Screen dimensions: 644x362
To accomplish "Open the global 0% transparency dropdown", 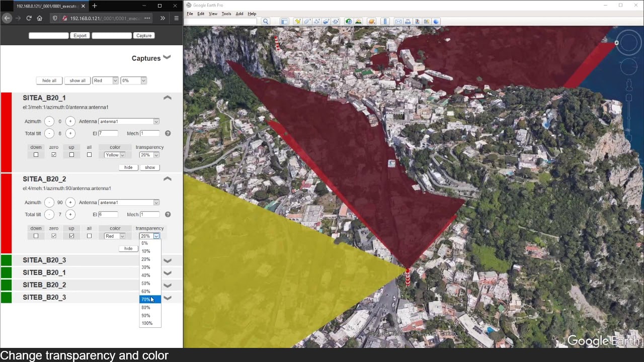I will coord(133,80).
